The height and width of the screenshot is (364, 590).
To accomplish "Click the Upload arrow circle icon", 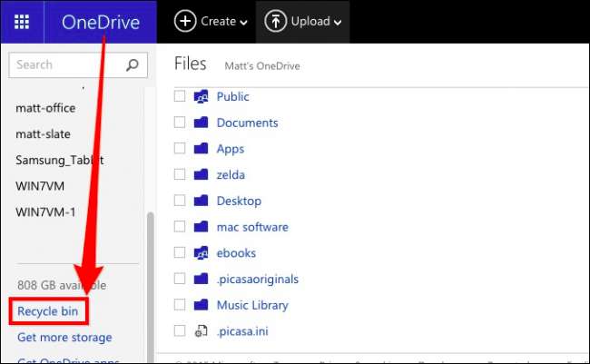I will point(275,21).
